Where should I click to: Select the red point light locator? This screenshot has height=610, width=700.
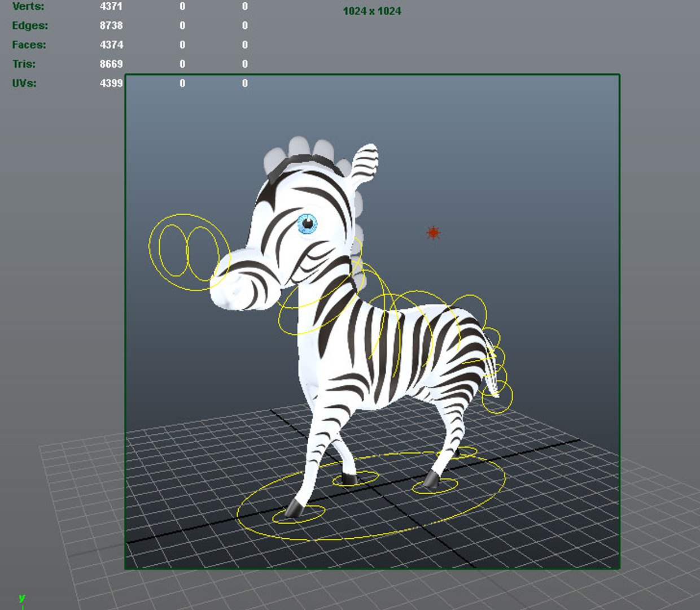tap(433, 232)
